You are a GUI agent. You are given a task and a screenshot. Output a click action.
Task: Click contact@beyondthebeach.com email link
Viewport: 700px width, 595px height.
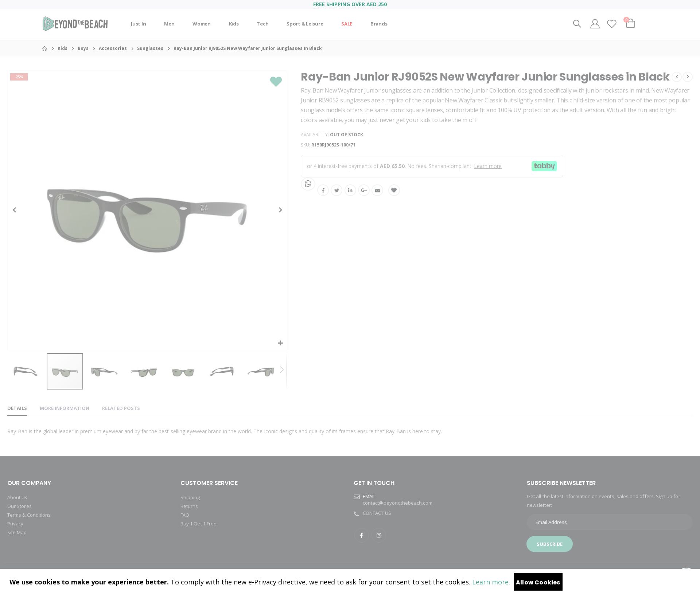[x=397, y=503]
